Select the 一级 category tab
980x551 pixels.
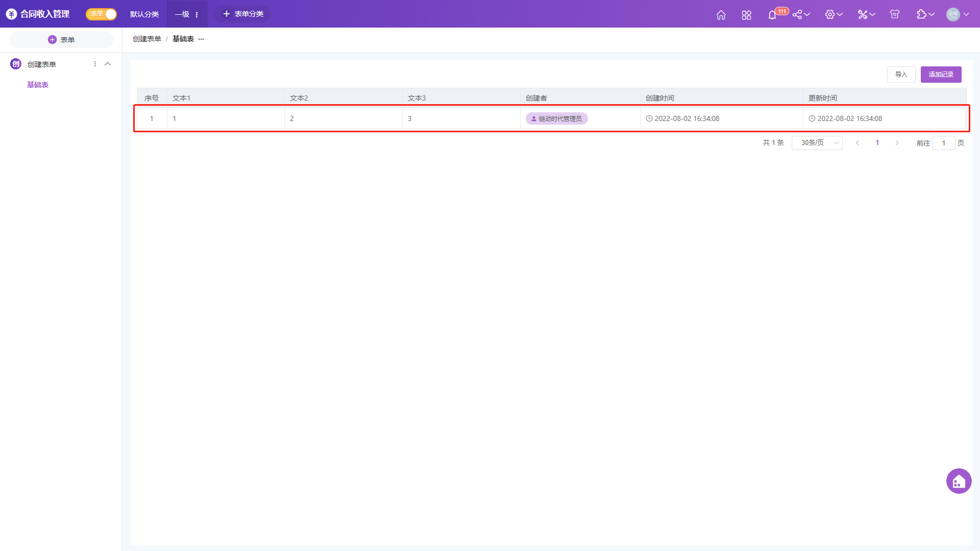point(182,14)
